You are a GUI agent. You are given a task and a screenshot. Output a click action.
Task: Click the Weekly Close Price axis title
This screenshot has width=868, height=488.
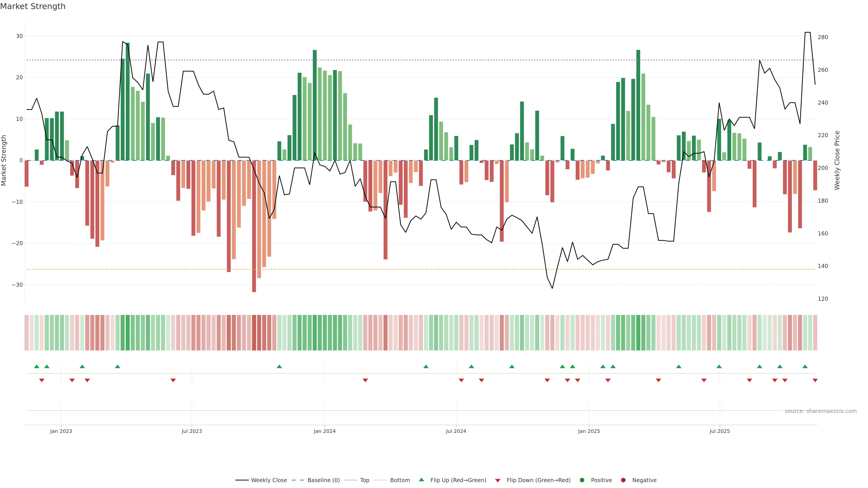coord(837,160)
